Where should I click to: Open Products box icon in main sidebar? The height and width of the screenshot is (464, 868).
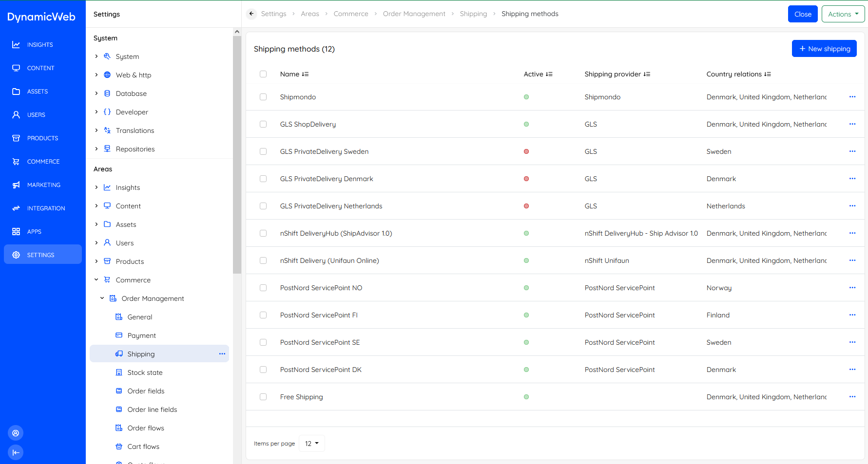pos(16,138)
